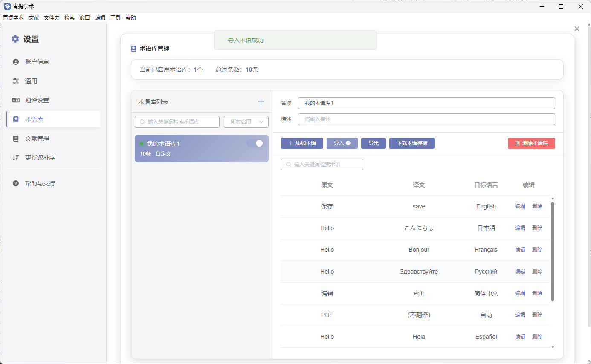Click the 更新源排序 sort icon
Screen dimensions: 591x364
[16, 158]
